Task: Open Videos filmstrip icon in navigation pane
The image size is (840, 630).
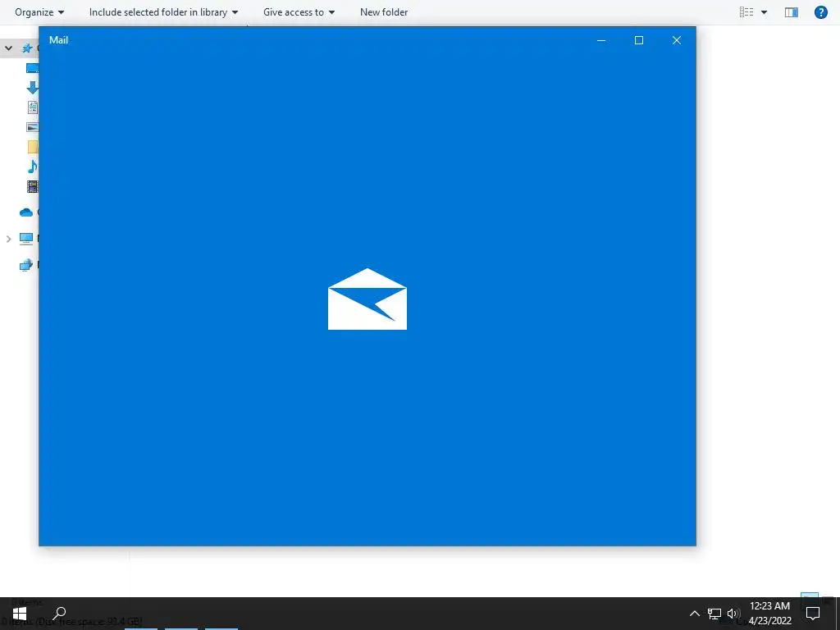Action: [33, 186]
